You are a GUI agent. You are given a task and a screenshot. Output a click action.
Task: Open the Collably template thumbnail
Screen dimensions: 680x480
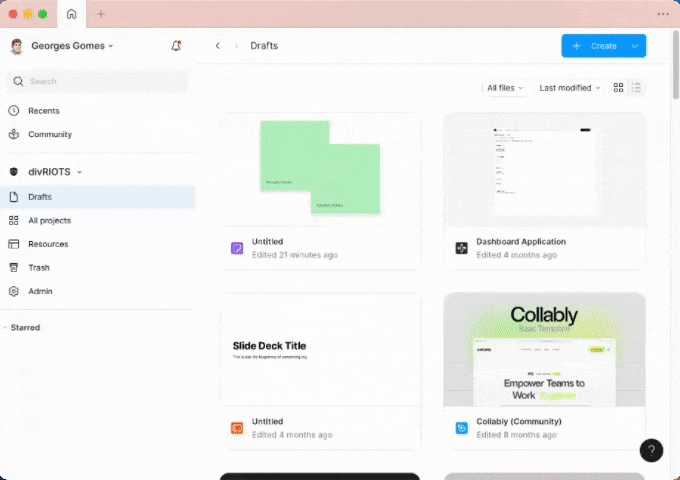coord(544,349)
